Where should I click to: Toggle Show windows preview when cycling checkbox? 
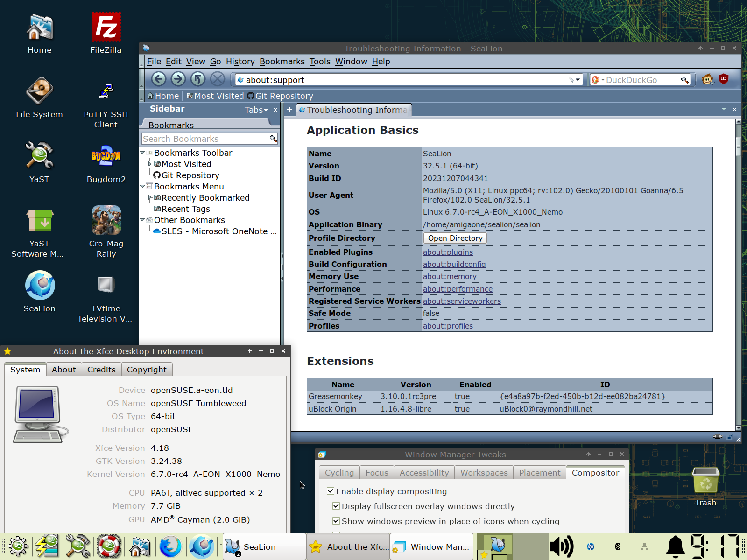coord(336,521)
